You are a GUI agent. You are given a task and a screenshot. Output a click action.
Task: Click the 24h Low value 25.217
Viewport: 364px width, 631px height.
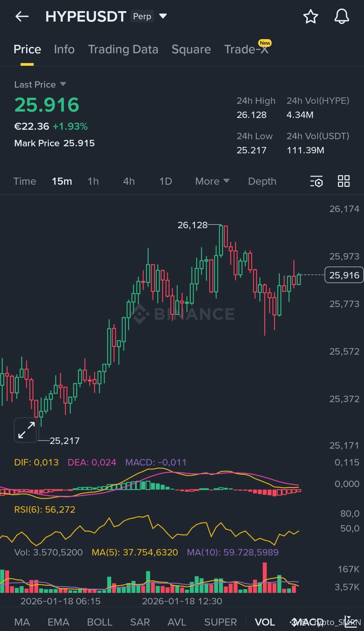[251, 150]
